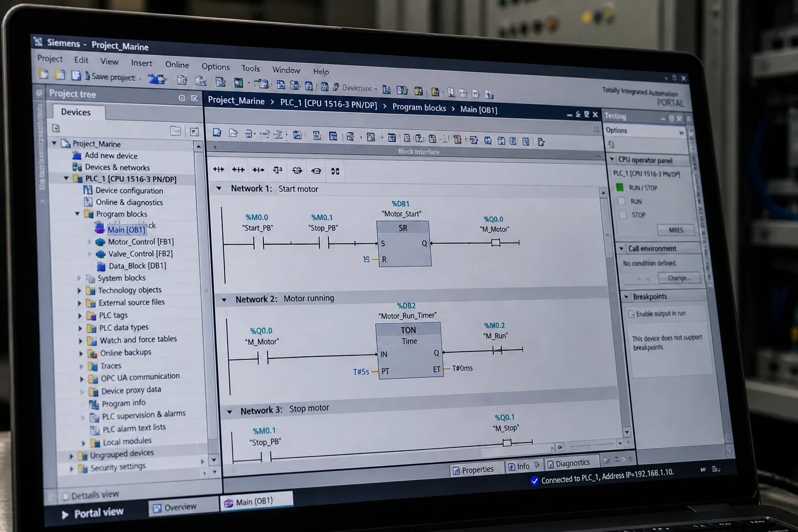Collapse the CPU operator panel section
Image resolution: width=798 pixels, height=532 pixels.
click(x=611, y=158)
